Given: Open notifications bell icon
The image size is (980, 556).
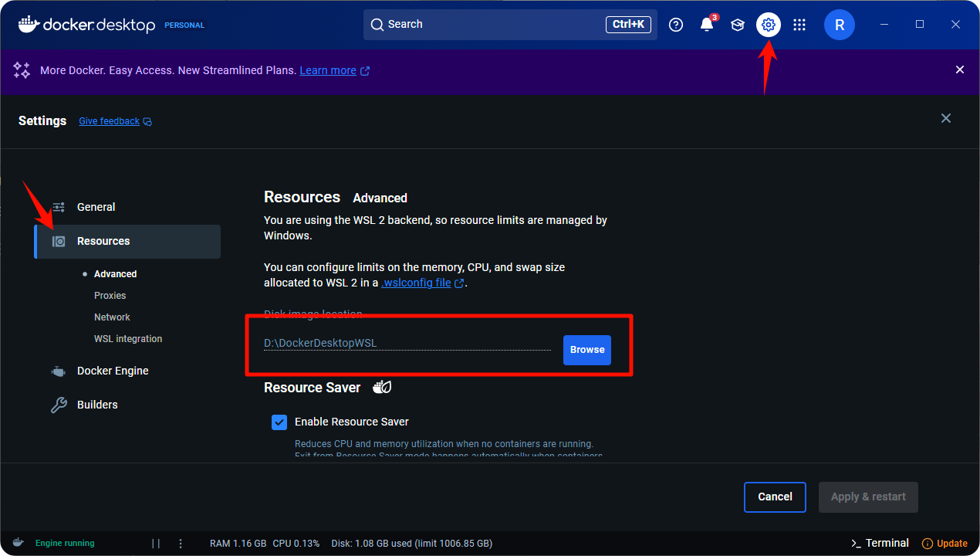Looking at the screenshot, I should pos(706,25).
